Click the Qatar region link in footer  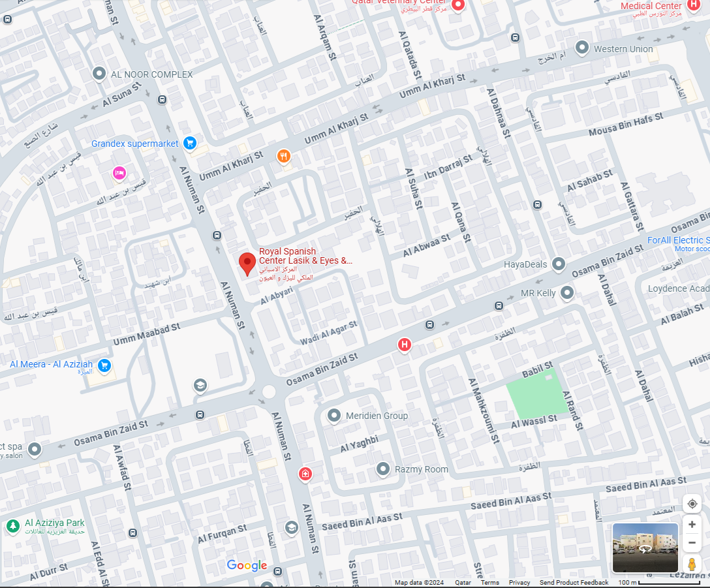pyautogui.click(x=463, y=583)
